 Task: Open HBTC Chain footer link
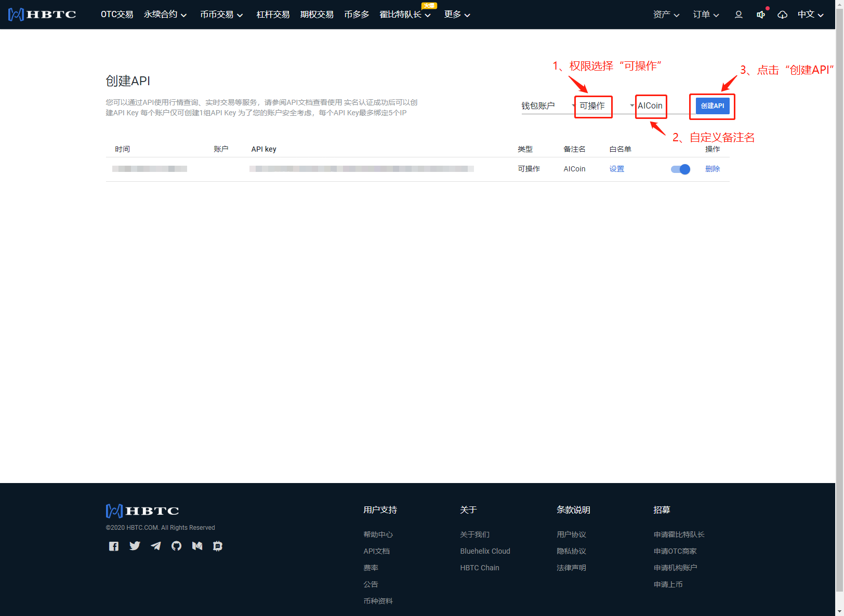click(479, 568)
